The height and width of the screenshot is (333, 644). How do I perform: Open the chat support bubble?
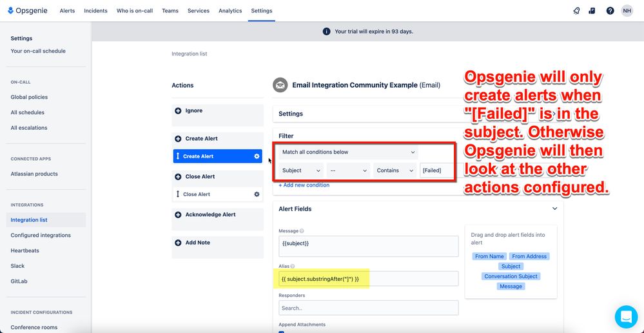click(x=626, y=317)
